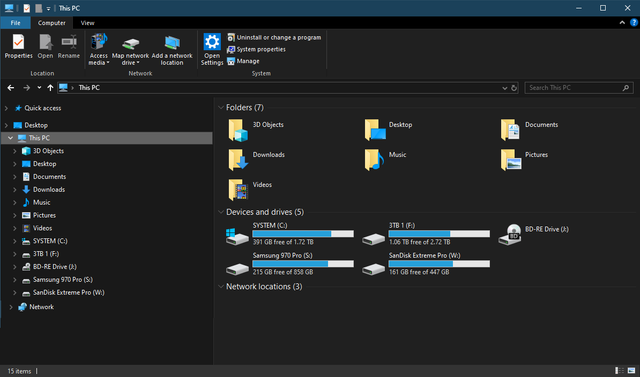Select the 3TB 1 (F:) drive icon
The image size is (640, 377).
(373, 239)
